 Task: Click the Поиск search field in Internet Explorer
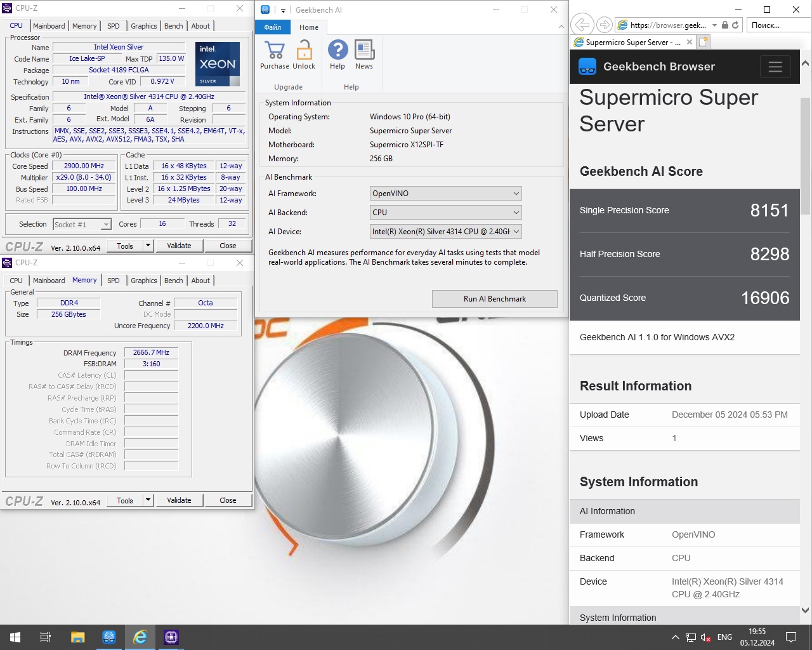click(779, 25)
